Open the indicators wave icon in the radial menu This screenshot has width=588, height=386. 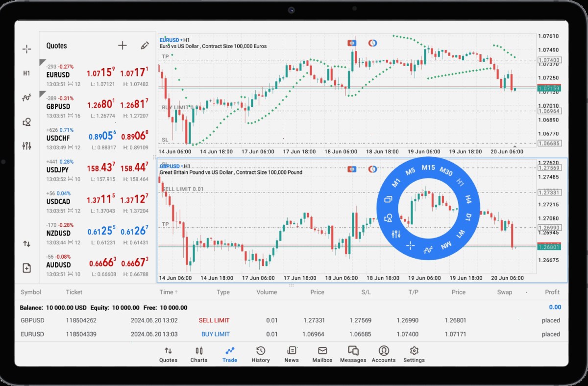(x=428, y=249)
